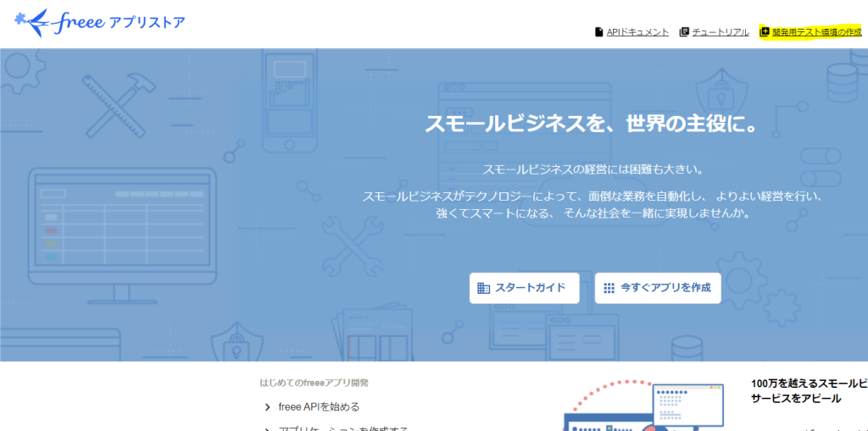Click the チュートリアル book icon
The width and height of the screenshot is (868, 431).
pos(684,32)
